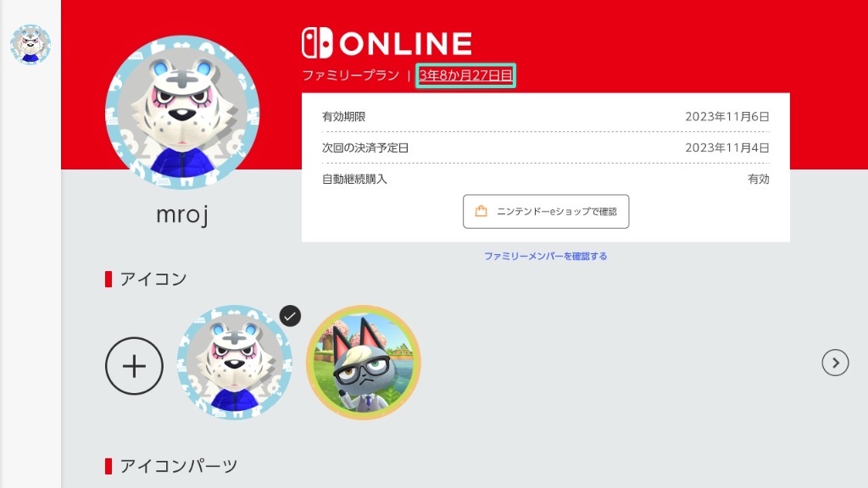Click the アイコン section heading
This screenshot has width=868, height=488.
pyautogui.click(x=153, y=279)
